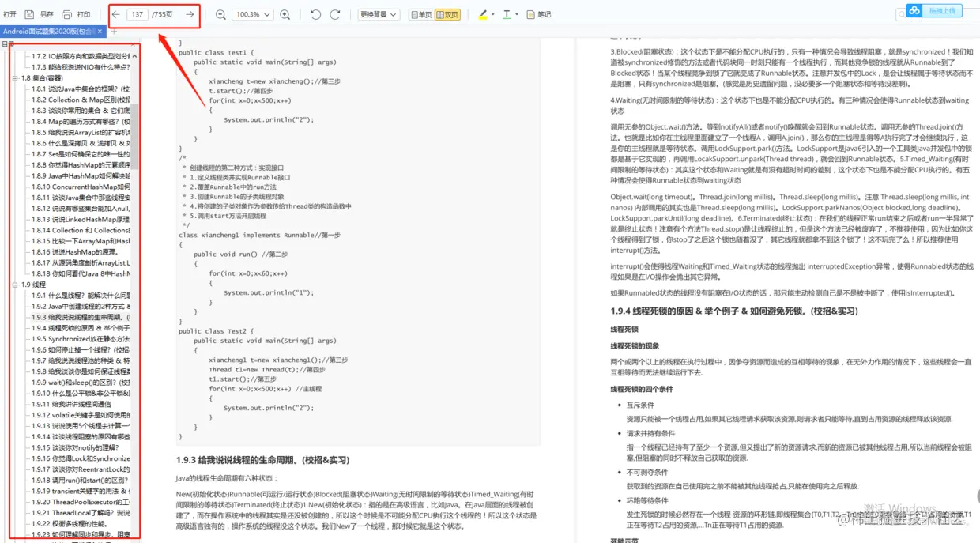Open outline item 1.9.18 调用run()和start()的区别

(x=81, y=480)
